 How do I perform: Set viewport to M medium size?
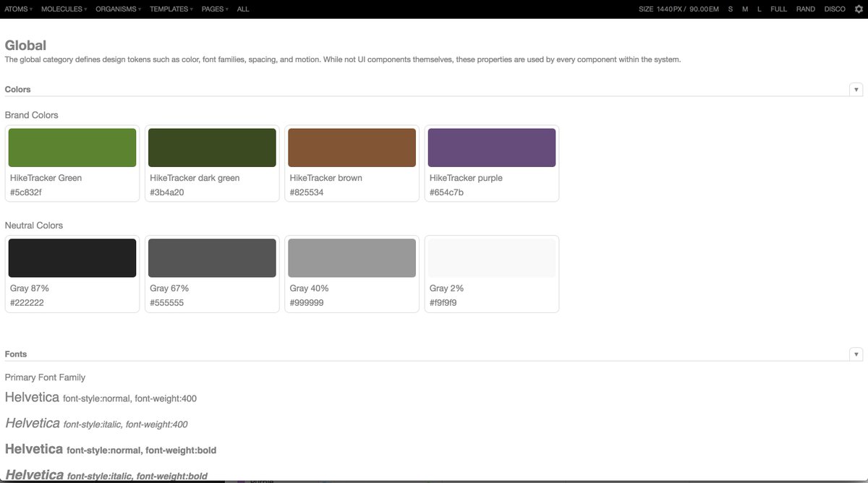(x=744, y=9)
